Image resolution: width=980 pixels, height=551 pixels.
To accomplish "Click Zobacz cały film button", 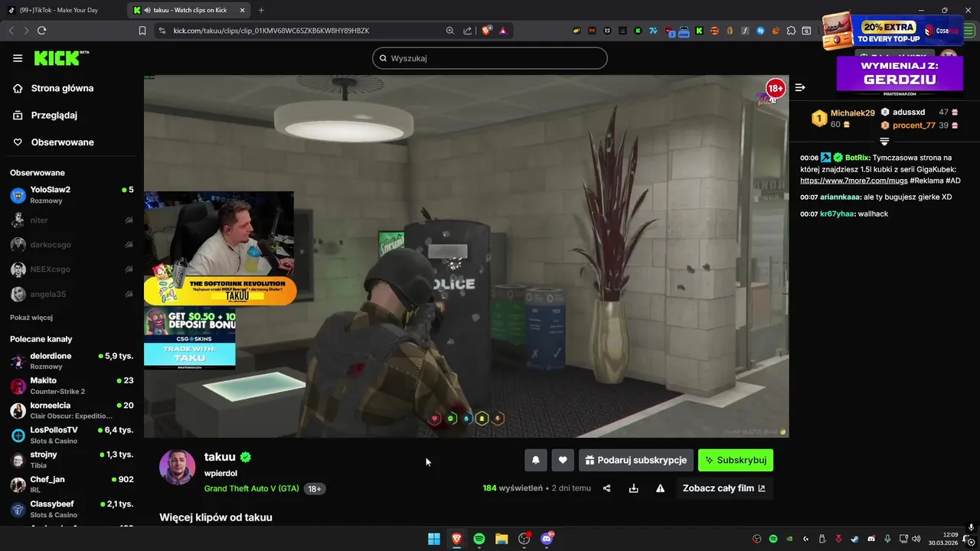I will pos(724,488).
